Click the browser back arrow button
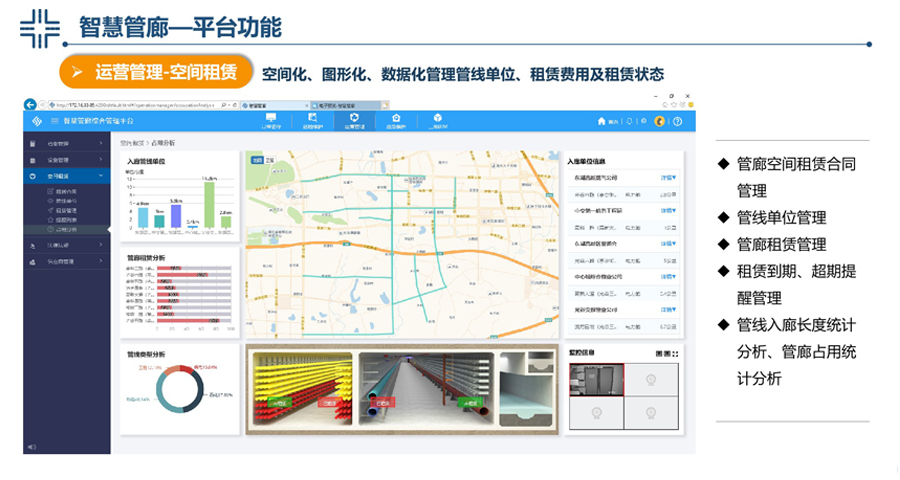This screenshot has height=480, width=900. point(30,104)
